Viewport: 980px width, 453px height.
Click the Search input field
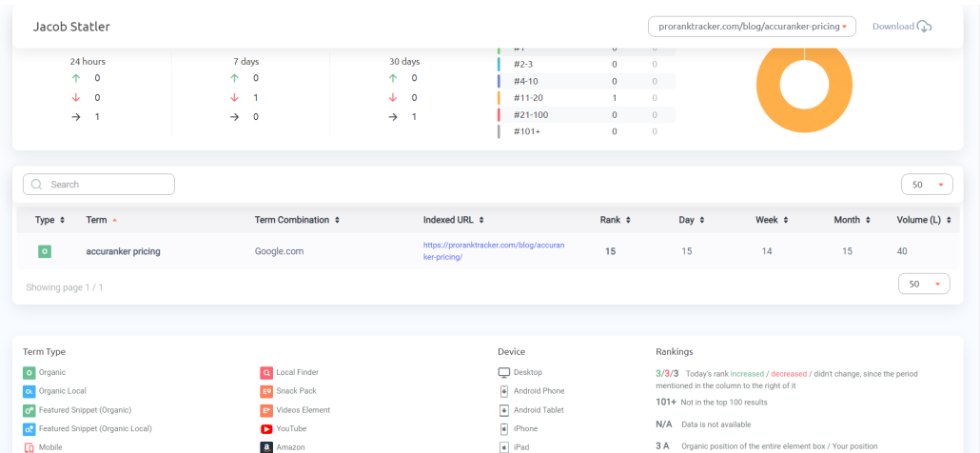click(99, 185)
